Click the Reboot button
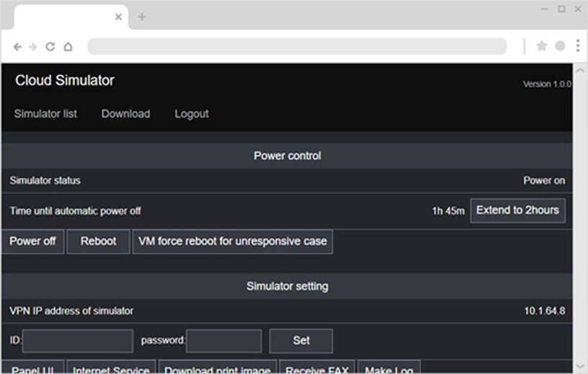Screen dimensions: 588x374 pyautogui.click(x=98, y=241)
